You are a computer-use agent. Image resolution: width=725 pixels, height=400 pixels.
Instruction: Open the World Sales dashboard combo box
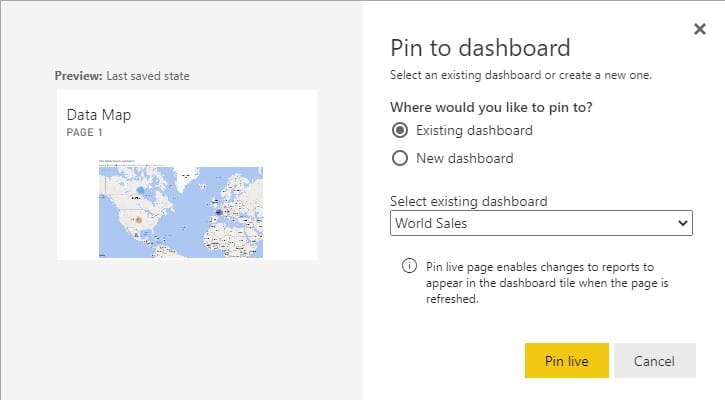(541, 223)
